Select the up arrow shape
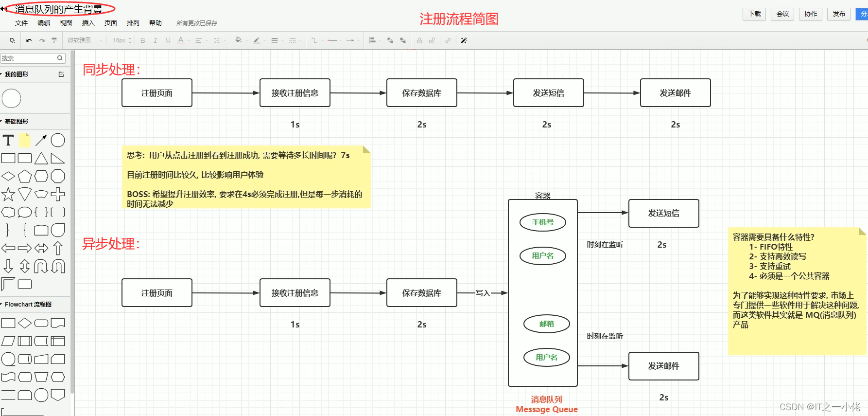This screenshot has height=416, width=868. 58,248
